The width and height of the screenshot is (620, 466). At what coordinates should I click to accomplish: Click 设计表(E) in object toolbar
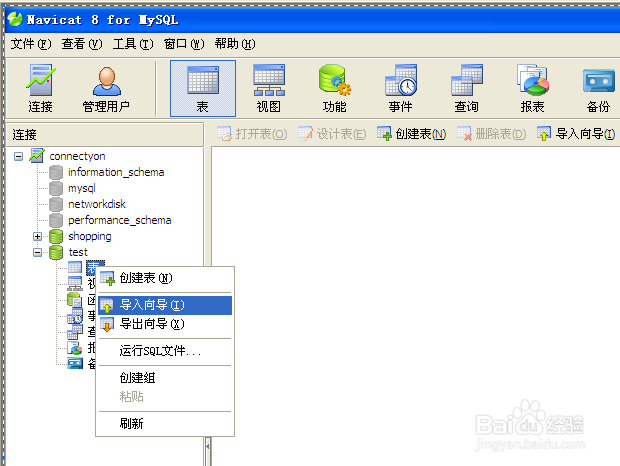point(332,134)
